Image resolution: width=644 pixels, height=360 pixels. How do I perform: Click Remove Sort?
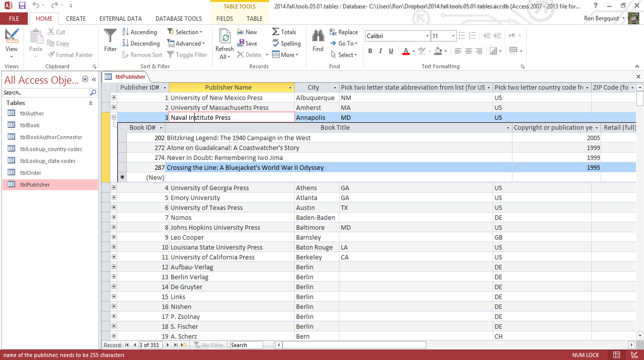[x=141, y=55]
